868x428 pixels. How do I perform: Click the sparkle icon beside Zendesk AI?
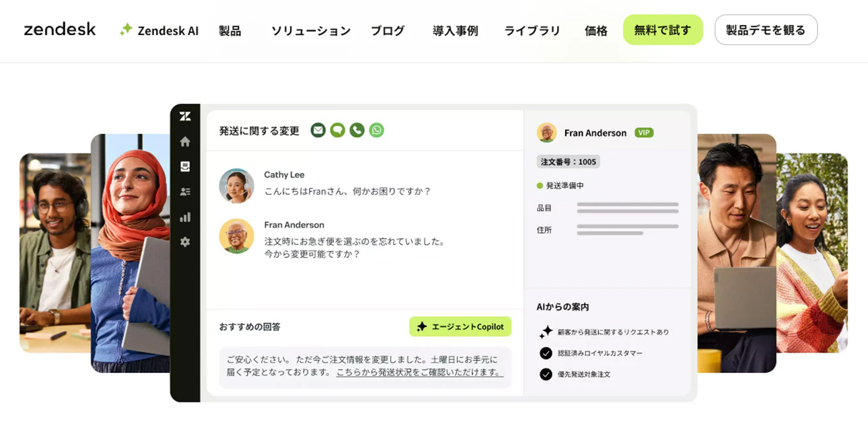[126, 30]
